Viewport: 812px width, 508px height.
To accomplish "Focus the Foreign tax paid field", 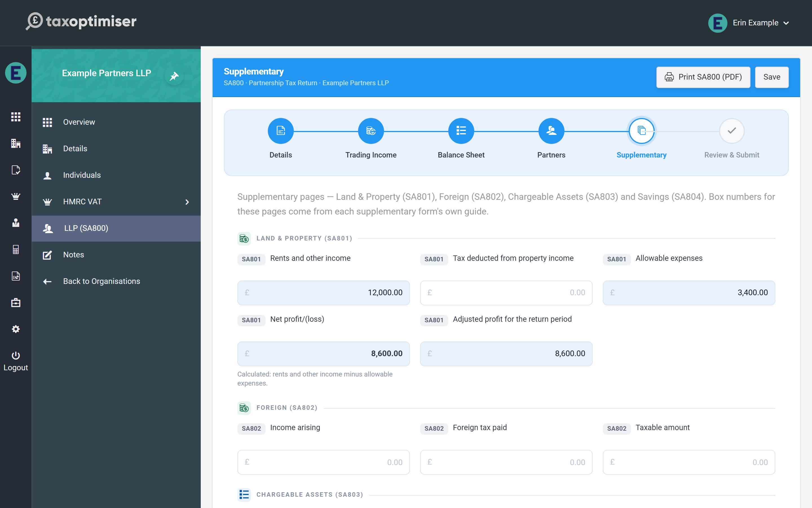I will click(506, 462).
